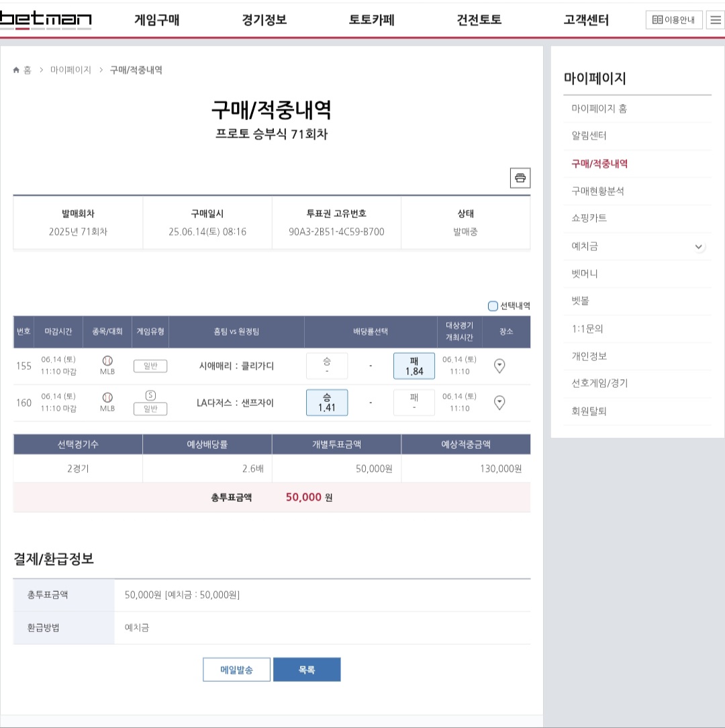725x728 pixels.
Task: Open the 게임구매 top menu
Action: (x=157, y=20)
